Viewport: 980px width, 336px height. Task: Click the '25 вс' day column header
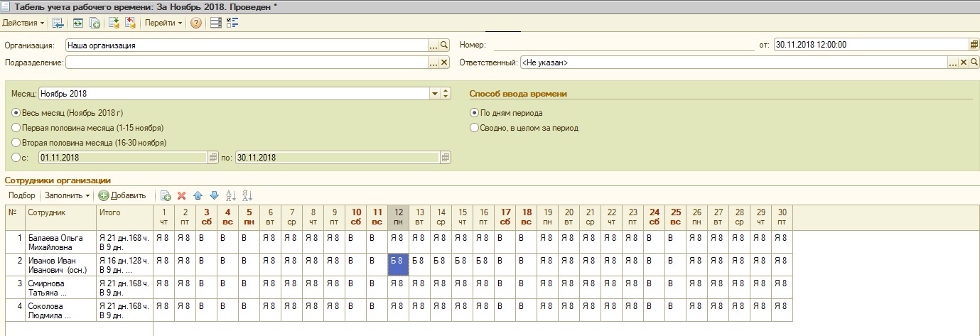676,217
